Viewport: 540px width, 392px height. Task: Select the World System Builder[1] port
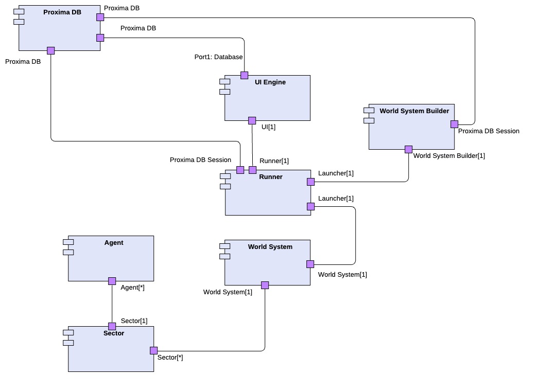point(408,149)
